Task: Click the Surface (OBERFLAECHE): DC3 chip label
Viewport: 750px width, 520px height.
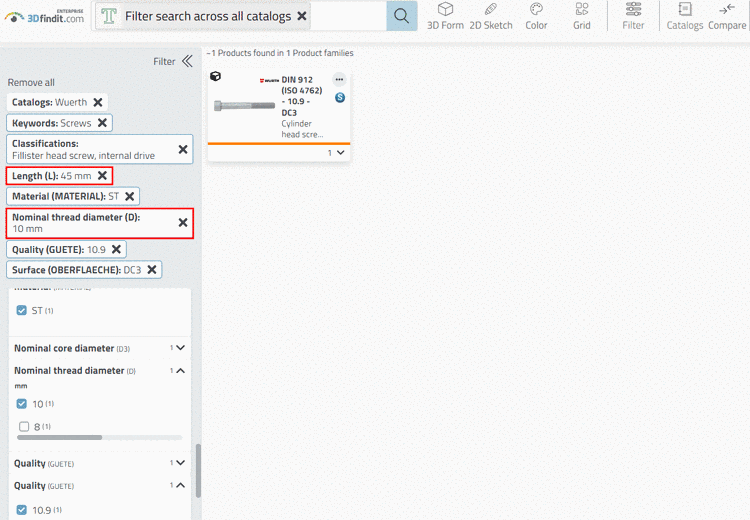Action: pos(77,270)
